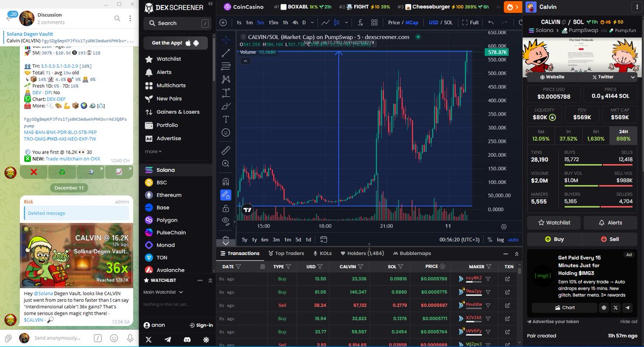
Task: Open the chart settings gear near time axis
Action: point(503,227)
